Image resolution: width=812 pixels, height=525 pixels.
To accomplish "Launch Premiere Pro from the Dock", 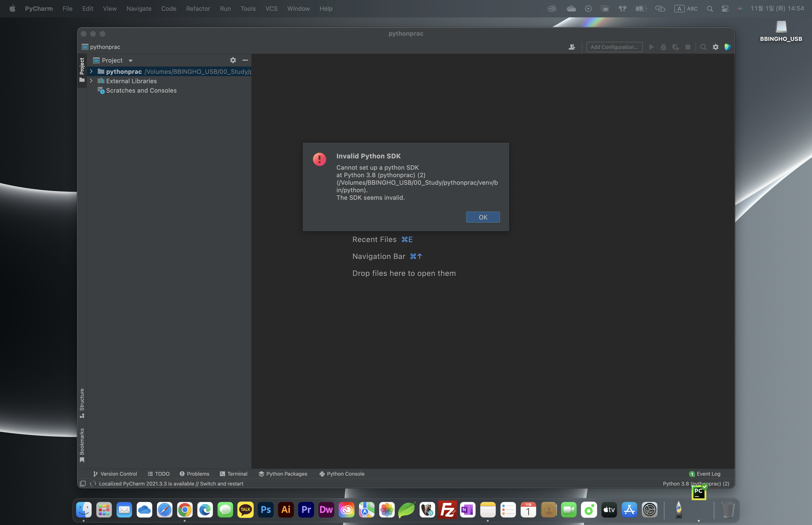I will click(x=306, y=510).
